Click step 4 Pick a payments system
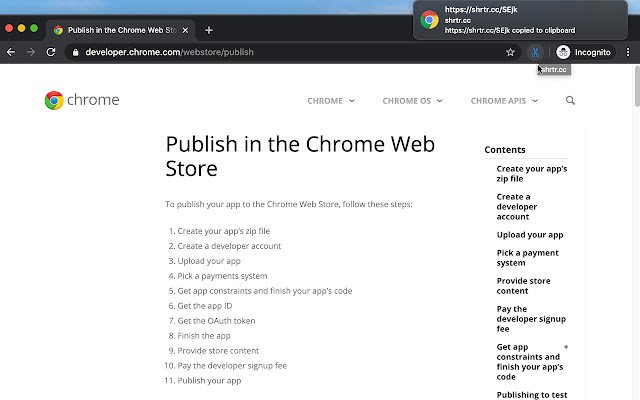 (222, 276)
